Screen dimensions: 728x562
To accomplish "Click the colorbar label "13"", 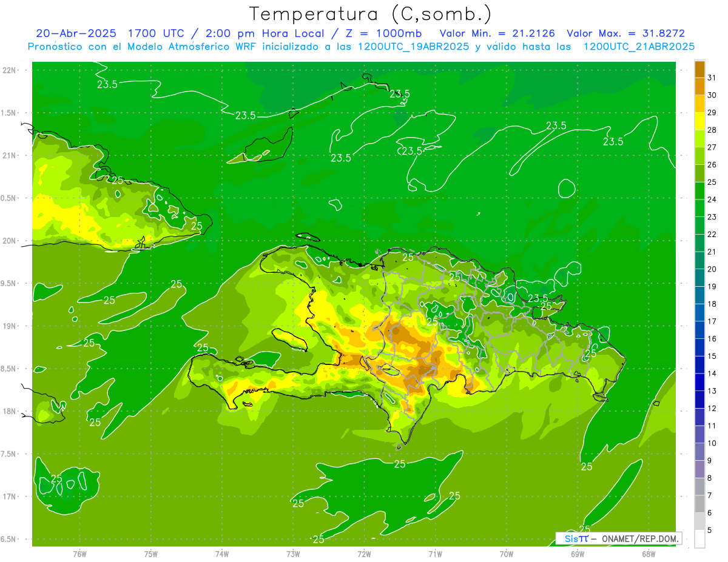I will point(712,391).
